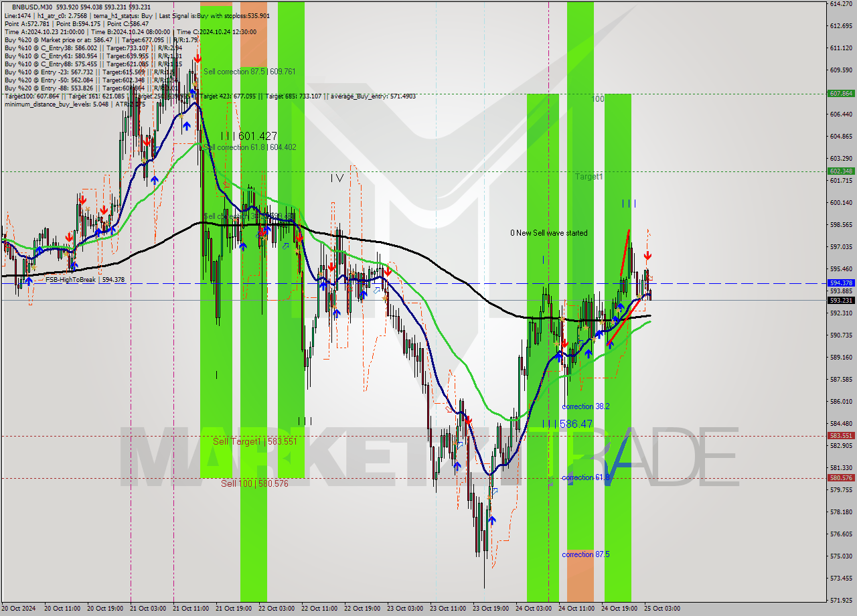Select the 'Sell correction 61.8 | 604.402' label
Image resolution: width=857 pixels, height=616 pixels.
(x=249, y=147)
